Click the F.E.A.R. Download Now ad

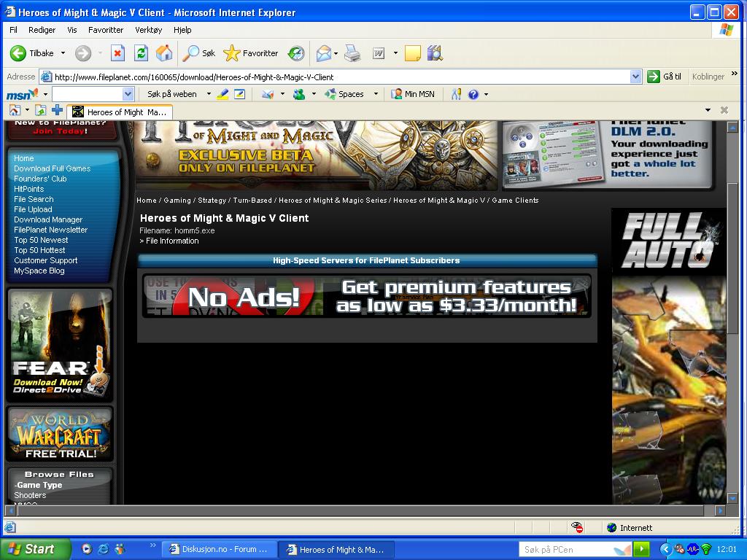(x=60, y=345)
